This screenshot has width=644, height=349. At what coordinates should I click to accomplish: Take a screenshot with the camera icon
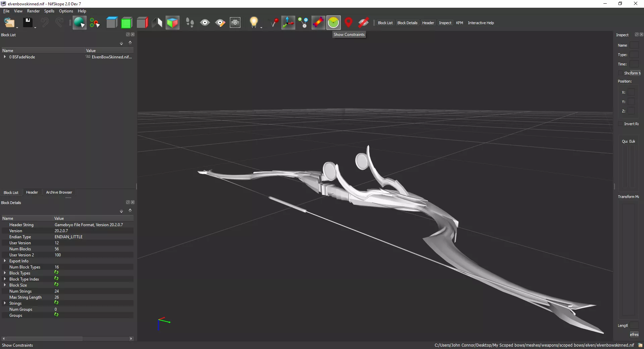point(235,23)
